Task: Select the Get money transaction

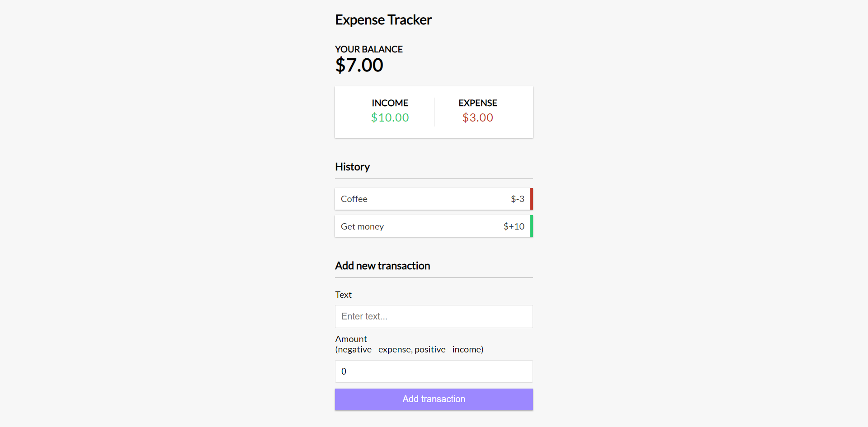Action: click(420, 226)
